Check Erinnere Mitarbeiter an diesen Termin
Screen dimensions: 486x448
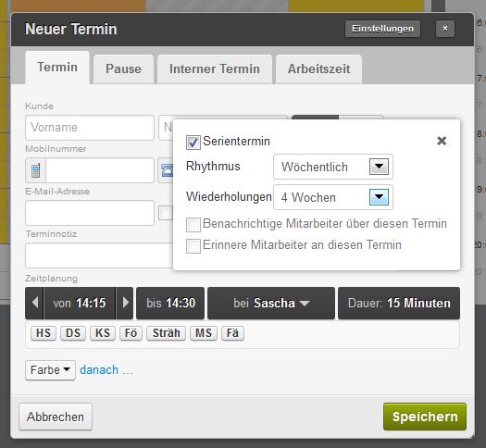[x=193, y=245]
